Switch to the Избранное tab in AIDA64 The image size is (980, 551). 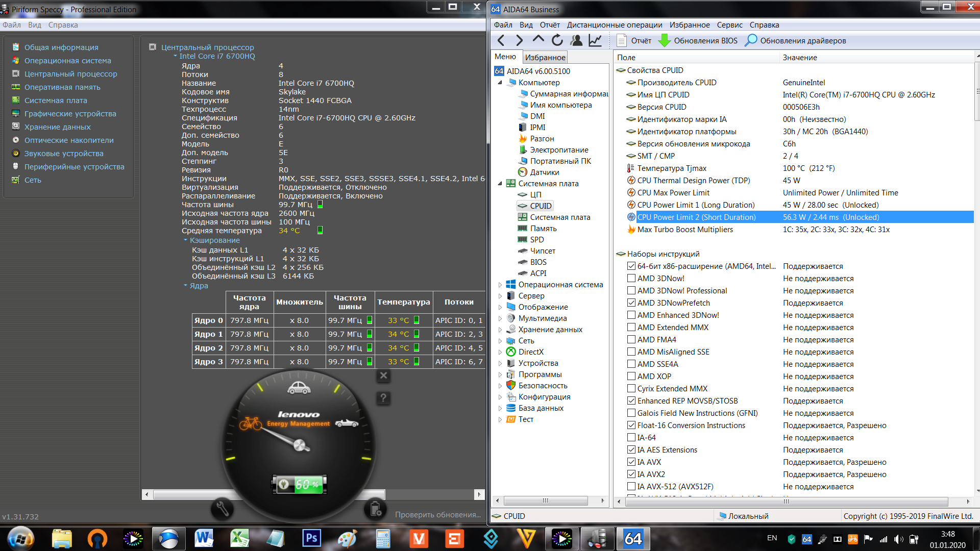[x=545, y=58]
